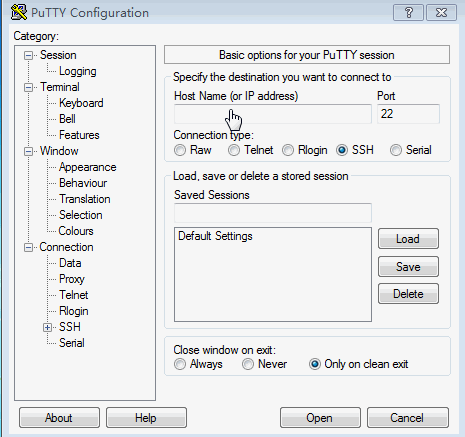465x437 pixels.
Task: Select the Serial connection type radio
Action: pyautogui.click(x=396, y=150)
